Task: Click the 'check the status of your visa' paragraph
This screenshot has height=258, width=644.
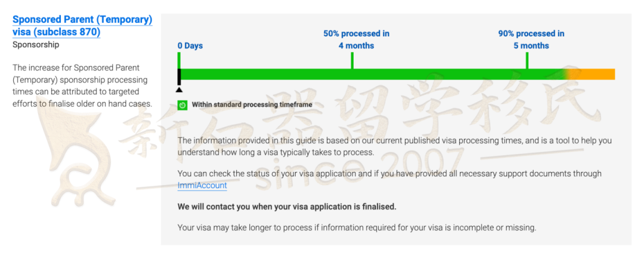Action: 389,179
